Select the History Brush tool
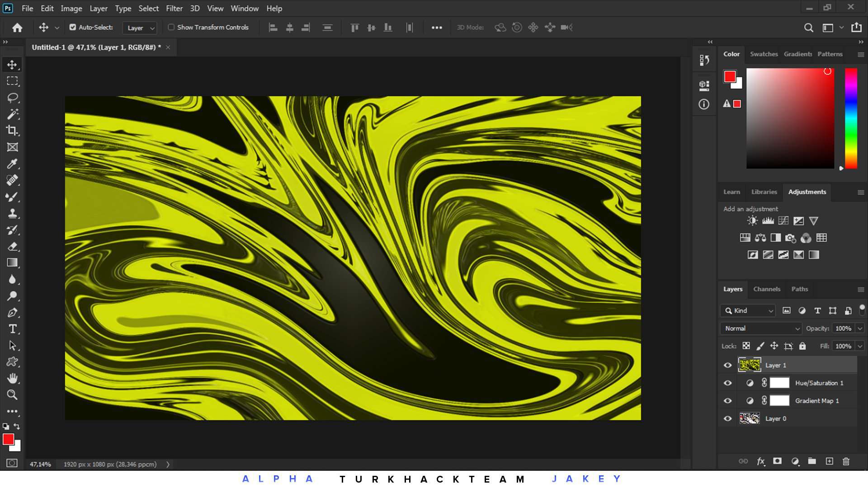This screenshot has height=488, width=868. pyautogui.click(x=12, y=230)
